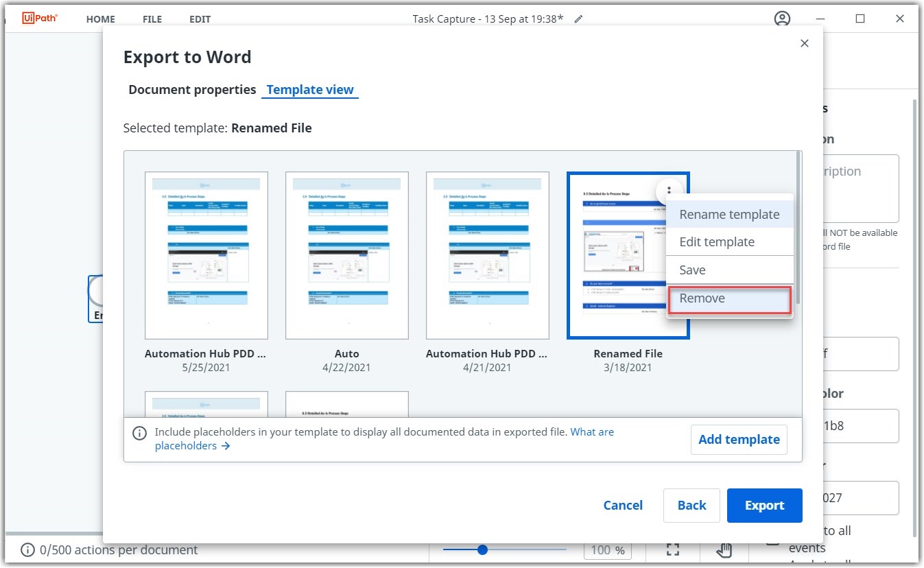Viewport: 924px width, 568px height.
Task: Click the UiPath logo icon
Action: tap(40, 19)
